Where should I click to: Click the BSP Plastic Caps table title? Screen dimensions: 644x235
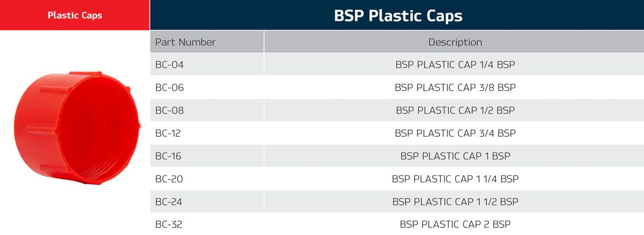pyautogui.click(x=398, y=16)
